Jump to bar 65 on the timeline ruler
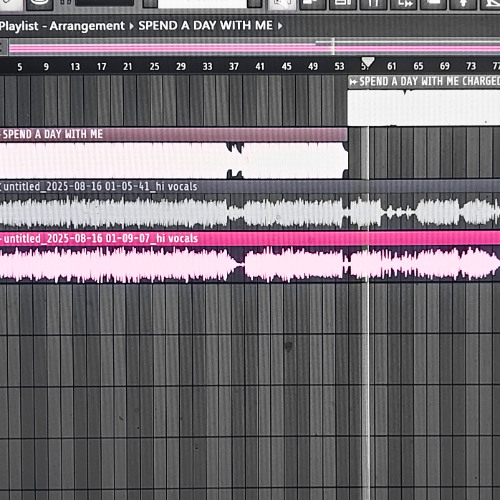 tap(418, 66)
